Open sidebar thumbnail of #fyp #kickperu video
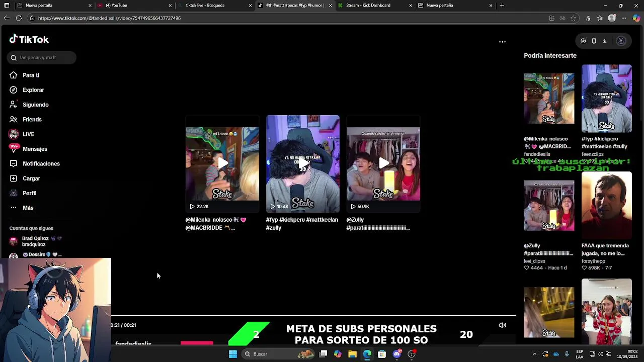 (x=607, y=99)
